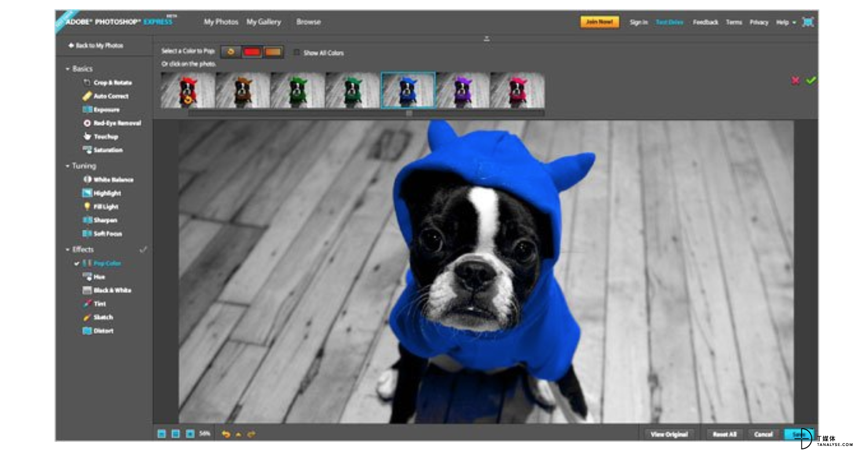868x457 pixels.
Task: Choose the green hoodie thumbnail next to blue one
Action: (x=353, y=90)
